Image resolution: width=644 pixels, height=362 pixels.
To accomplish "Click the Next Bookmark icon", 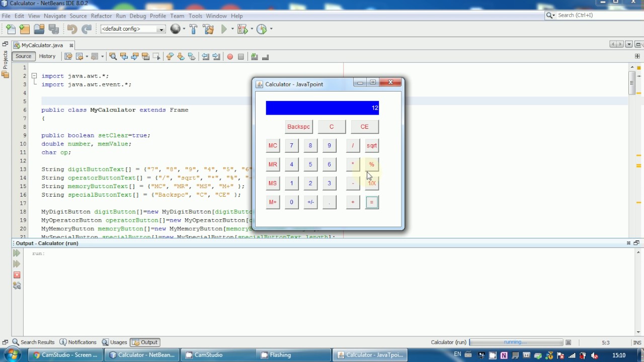I will pyautogui.click(x=181, y=56).
